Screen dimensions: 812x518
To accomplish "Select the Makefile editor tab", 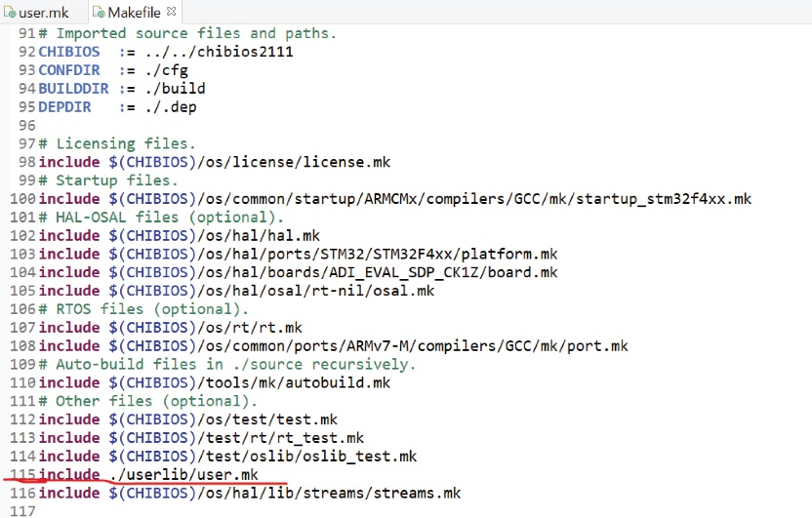I will [x=135, y=13].
